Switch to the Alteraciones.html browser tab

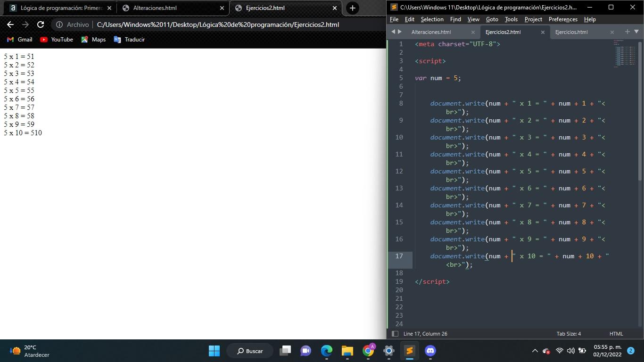155,8
